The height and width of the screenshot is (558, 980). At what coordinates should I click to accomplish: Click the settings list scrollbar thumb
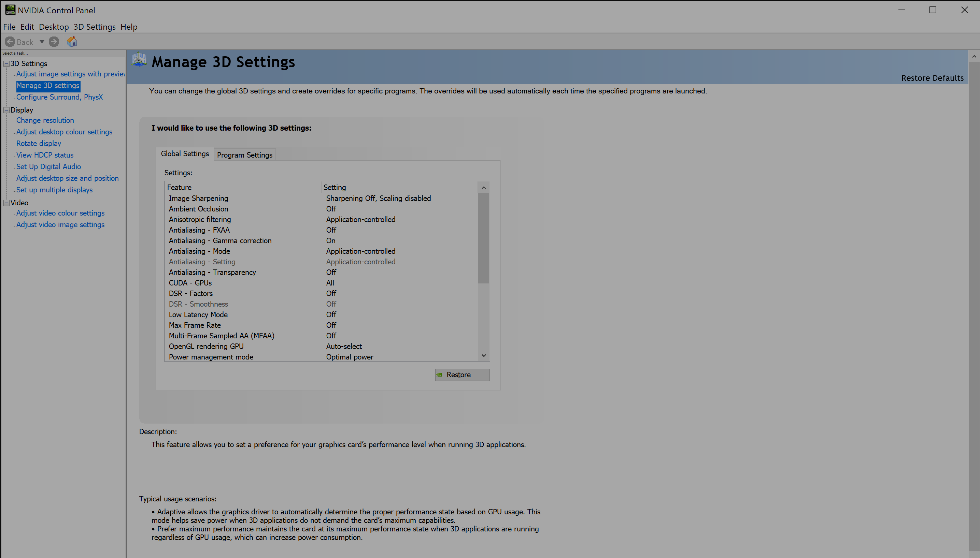pos(484,238)
